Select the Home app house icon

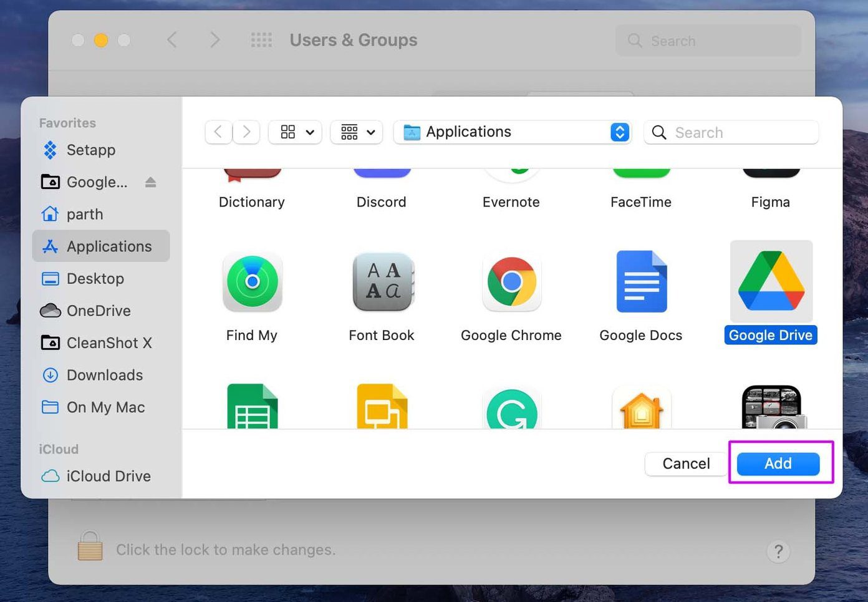[642, 408]
